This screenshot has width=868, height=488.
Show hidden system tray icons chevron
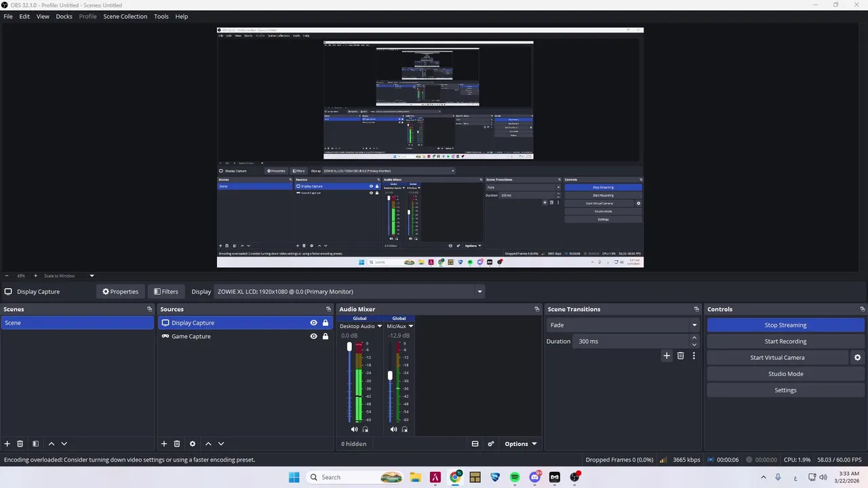[x=763, y=477]
